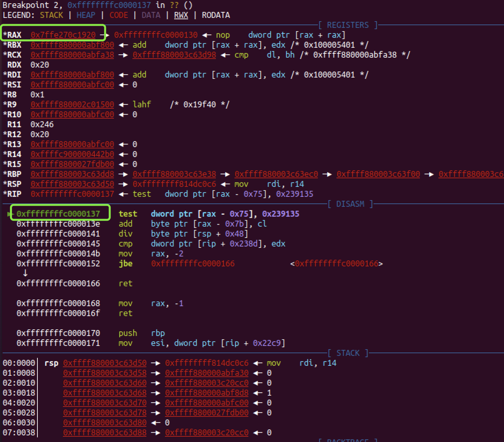The height and width of the screenshot is (442, 504).
Task: Click the RDX register value 0x20
Action: [x=40, y=65]
